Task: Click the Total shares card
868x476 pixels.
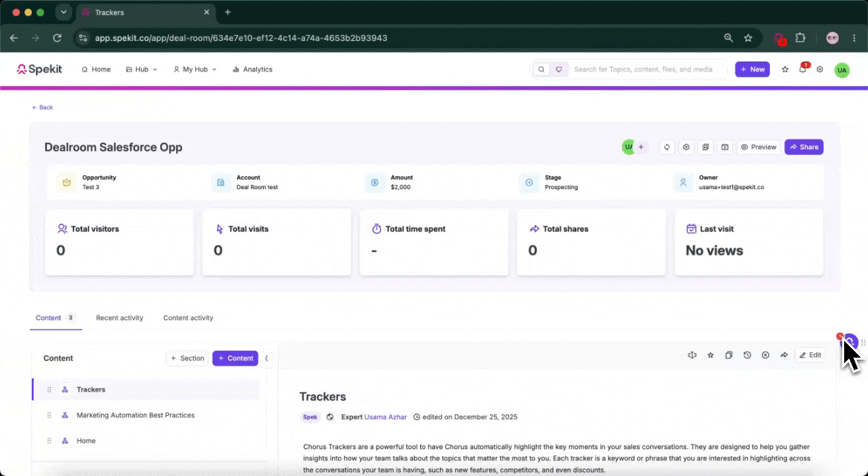Action: pyautogui.click(x=591, y=242)
